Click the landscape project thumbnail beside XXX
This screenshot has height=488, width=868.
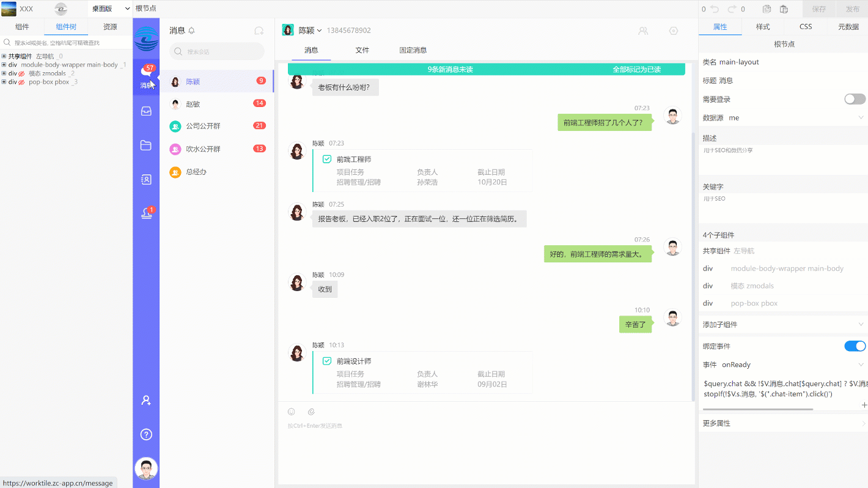(x=9, y=9)
